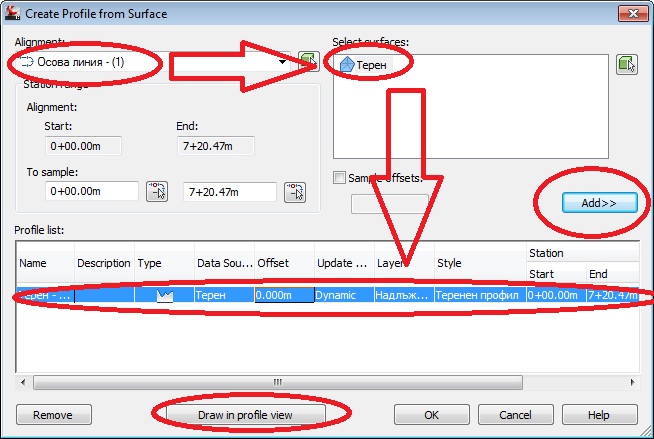654x439 pixels.
Task: Click the Data Source column header
Action: [224, 263]
